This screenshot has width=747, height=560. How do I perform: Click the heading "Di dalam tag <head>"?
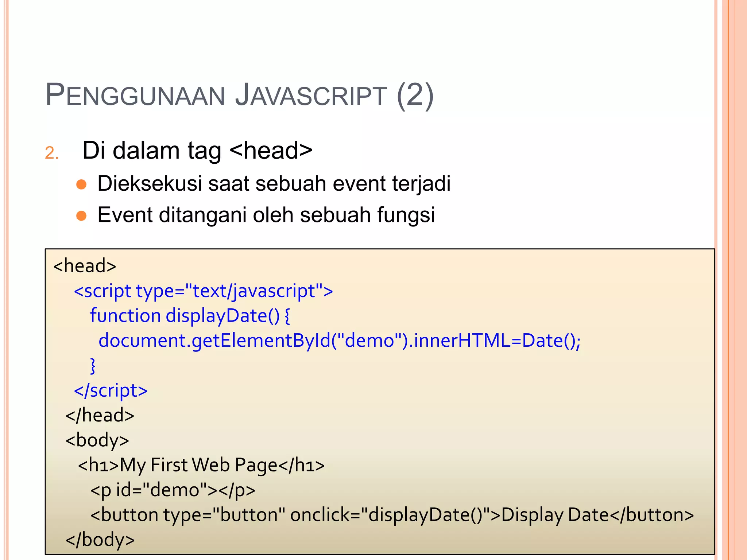(x=197, y=151)
